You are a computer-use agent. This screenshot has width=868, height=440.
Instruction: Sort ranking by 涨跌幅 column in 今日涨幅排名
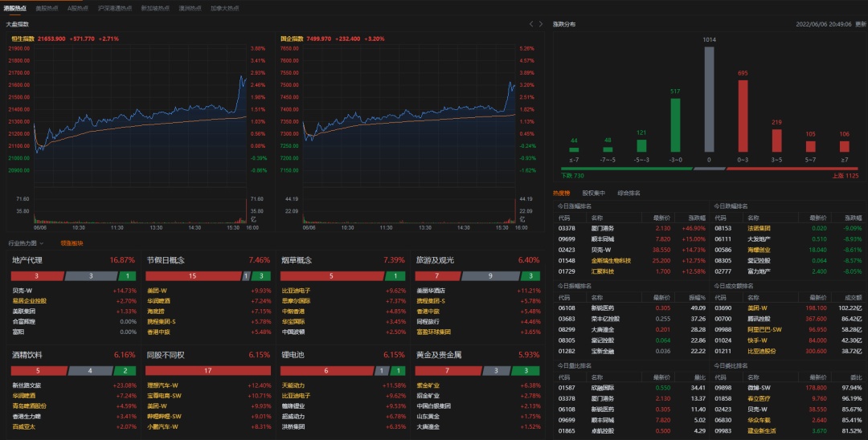(689, 217)
